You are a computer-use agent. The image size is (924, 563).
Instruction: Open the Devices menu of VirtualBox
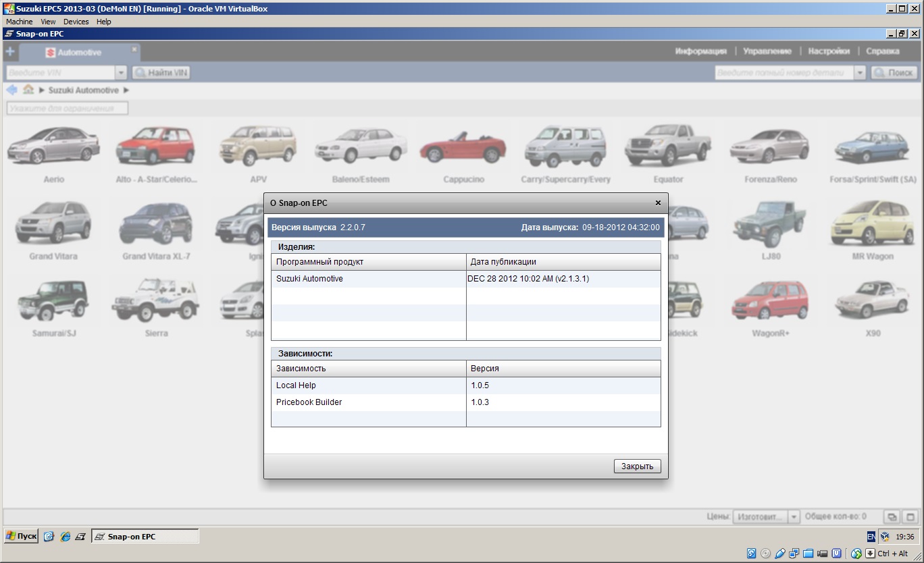[x=76, y=22]
